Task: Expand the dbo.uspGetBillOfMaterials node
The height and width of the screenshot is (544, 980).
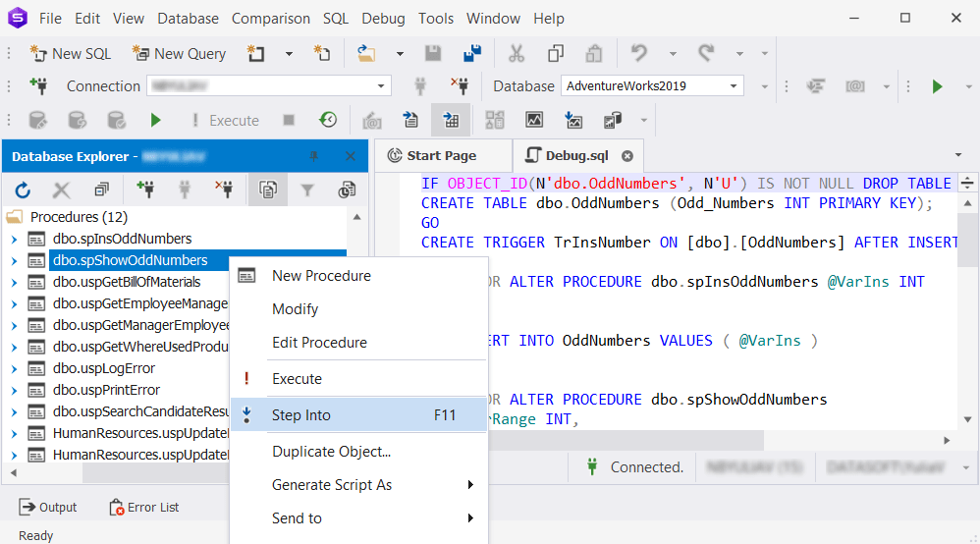Action: pos(14,283)
